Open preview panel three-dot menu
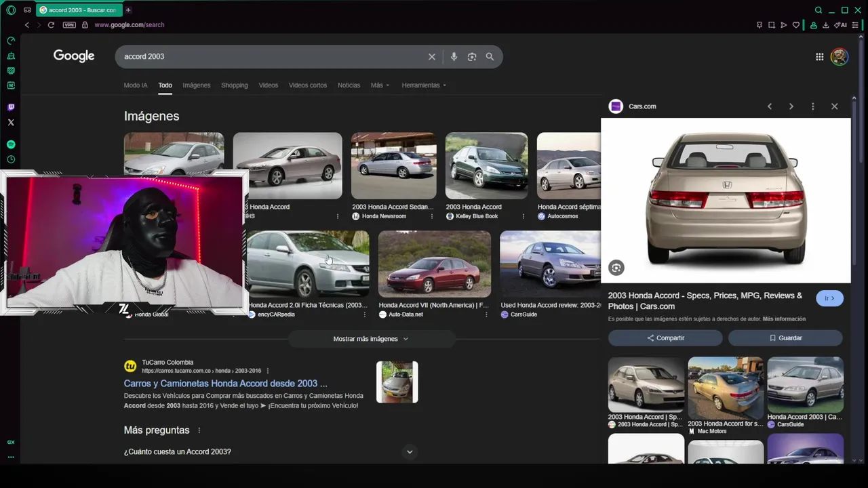This screenshot has width=868, height=488. 812,106
